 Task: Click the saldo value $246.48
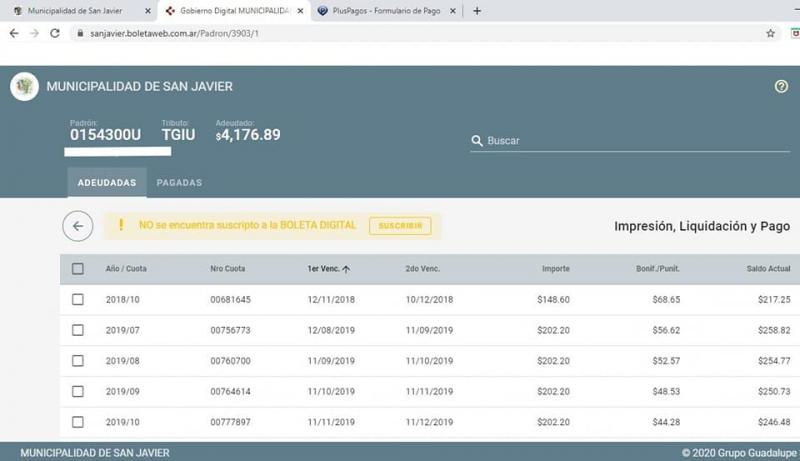coord(774,422)
